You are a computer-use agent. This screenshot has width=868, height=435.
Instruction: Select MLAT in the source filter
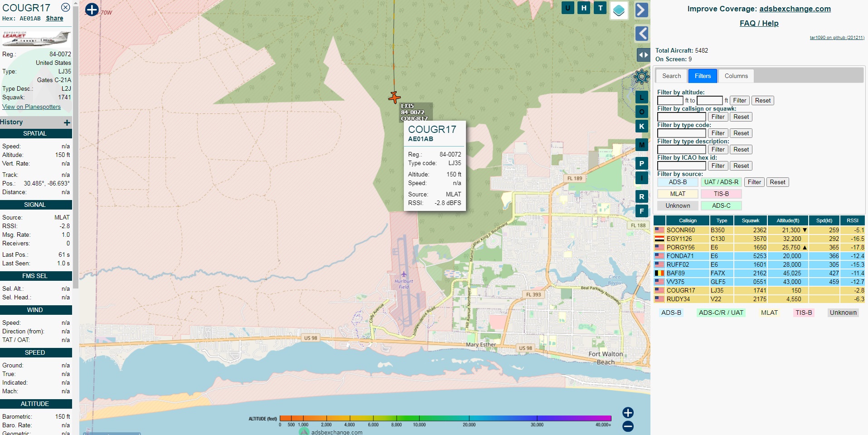(678, 194)
